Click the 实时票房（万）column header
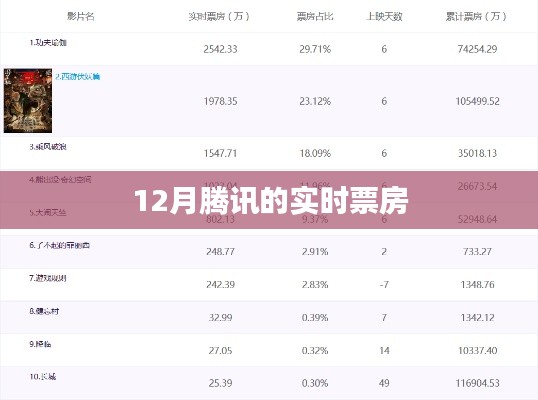538x400 pixels. (x=219, y=16)
